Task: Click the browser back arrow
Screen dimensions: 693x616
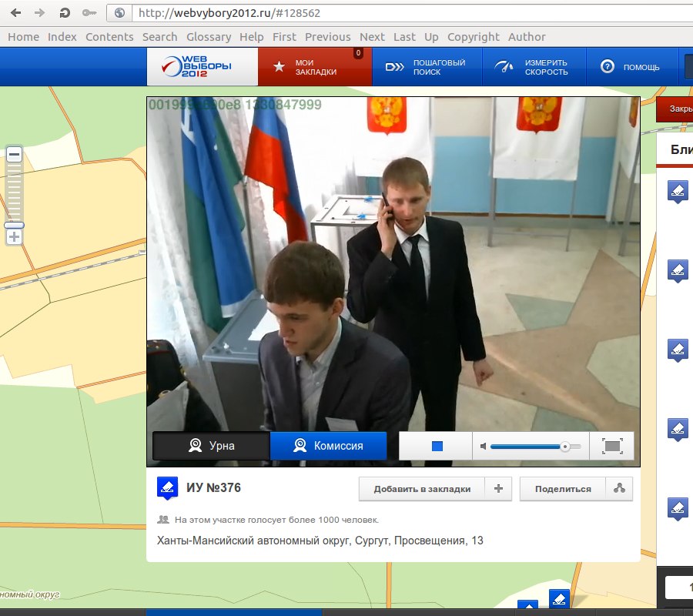Action: pos(15,13)
